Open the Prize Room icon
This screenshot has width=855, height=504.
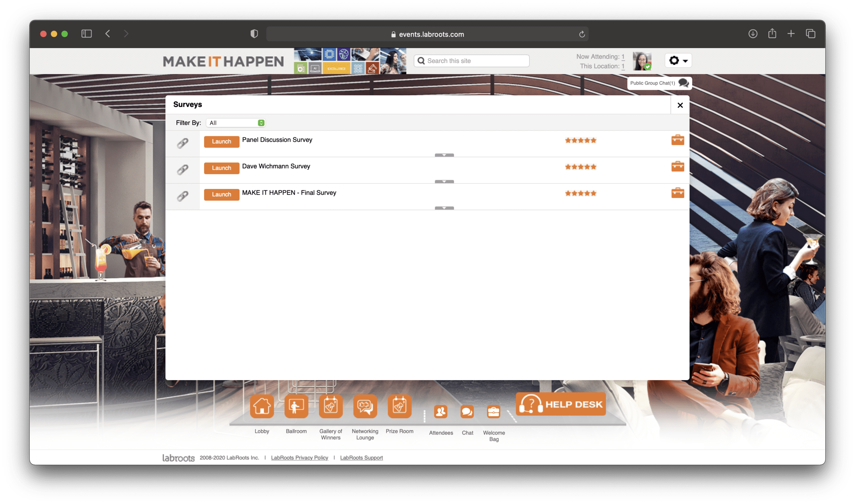click(399, 406)
